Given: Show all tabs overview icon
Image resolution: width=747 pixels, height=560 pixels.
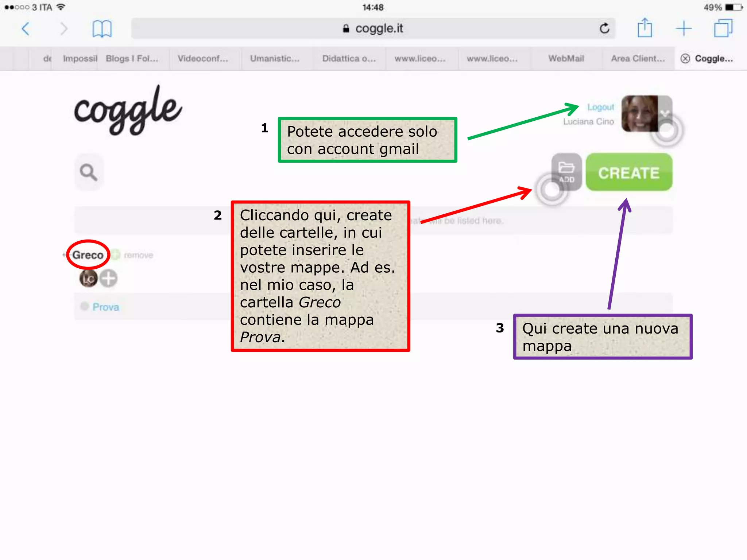Looking at the screenshot, I should pos(723,28).
